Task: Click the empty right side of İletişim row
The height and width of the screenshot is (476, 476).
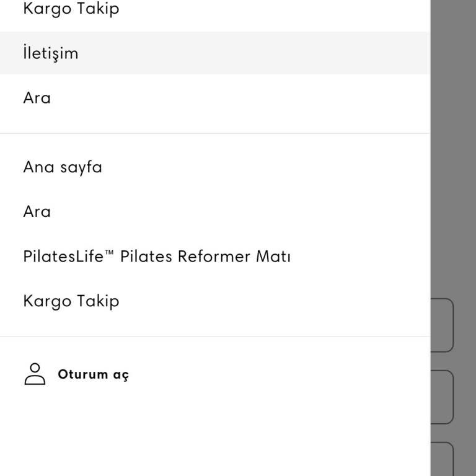Action: click(x=310, y=53)
